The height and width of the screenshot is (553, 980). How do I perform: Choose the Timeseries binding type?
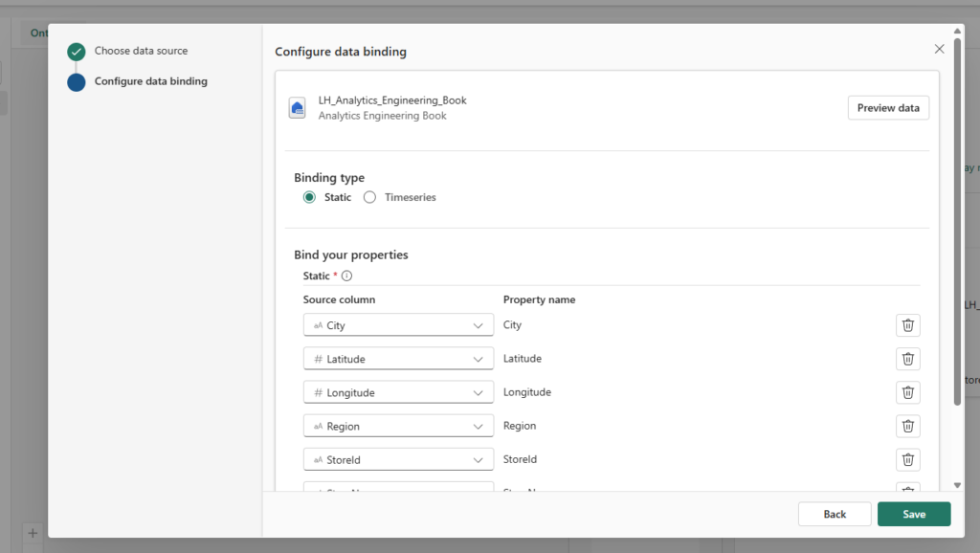coord(369,197)
